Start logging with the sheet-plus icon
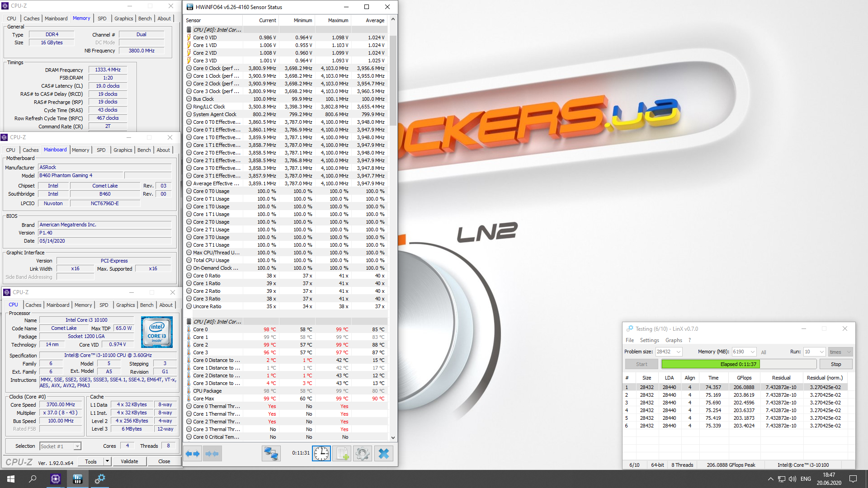This screenshot has width=868, height=488. tap(342, 454)
